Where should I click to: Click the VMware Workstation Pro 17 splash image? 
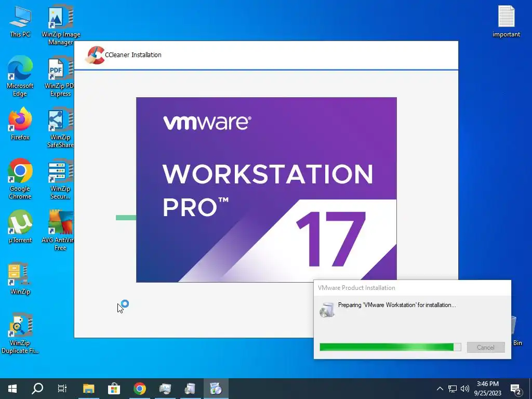click(267, 190)
